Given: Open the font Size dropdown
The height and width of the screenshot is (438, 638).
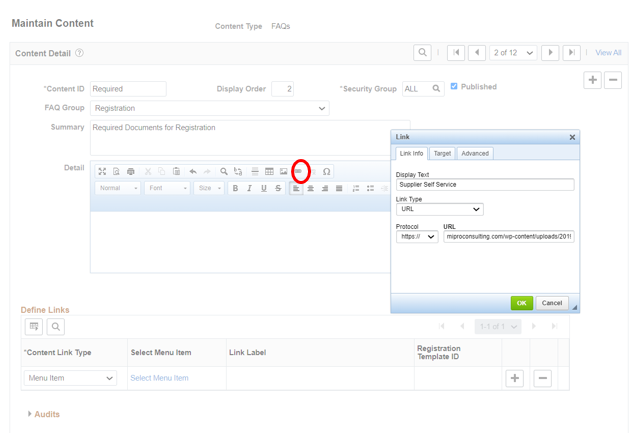Looking at the screenshot, I should [209, 188].
